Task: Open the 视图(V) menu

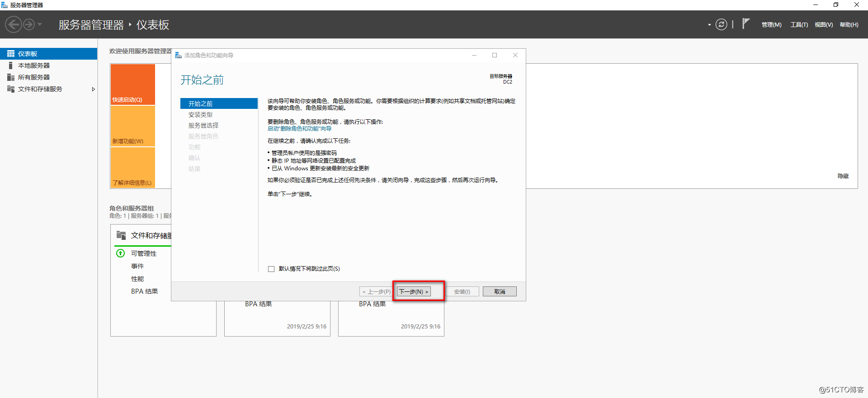Action: (823, 25)
